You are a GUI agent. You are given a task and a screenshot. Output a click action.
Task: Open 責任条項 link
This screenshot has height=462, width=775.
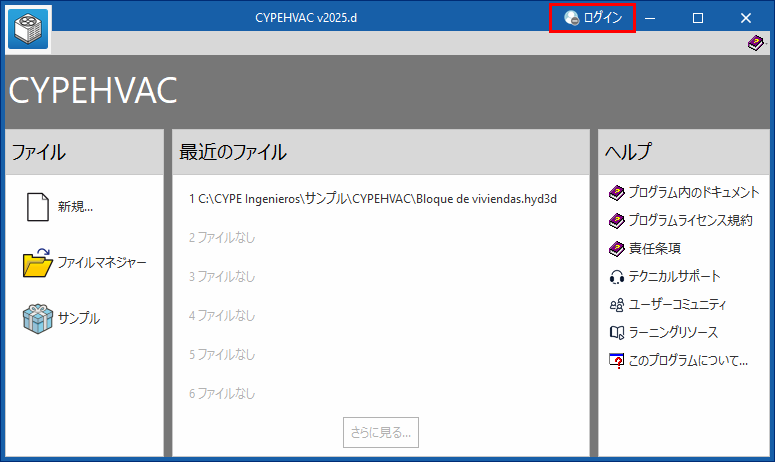(654, 249)
